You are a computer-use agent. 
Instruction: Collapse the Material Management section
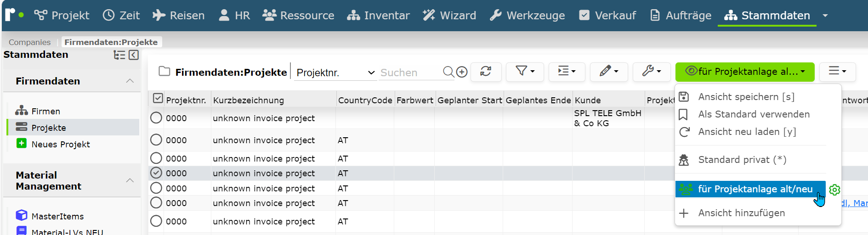pos(130,180)
